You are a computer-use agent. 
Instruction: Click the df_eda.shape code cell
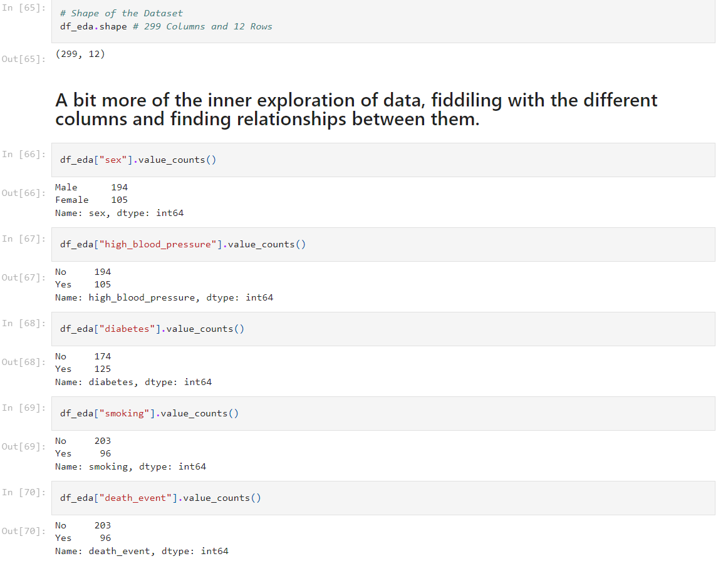tap(382, 21)
